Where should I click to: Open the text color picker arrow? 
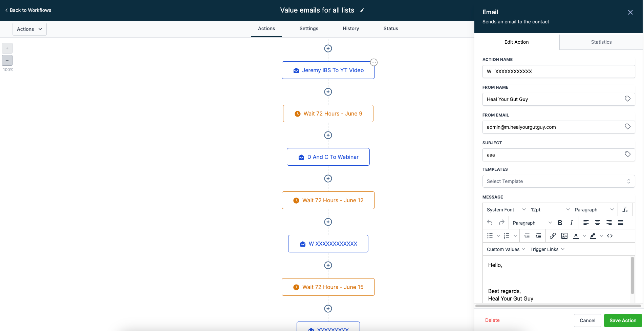point(584,236)
